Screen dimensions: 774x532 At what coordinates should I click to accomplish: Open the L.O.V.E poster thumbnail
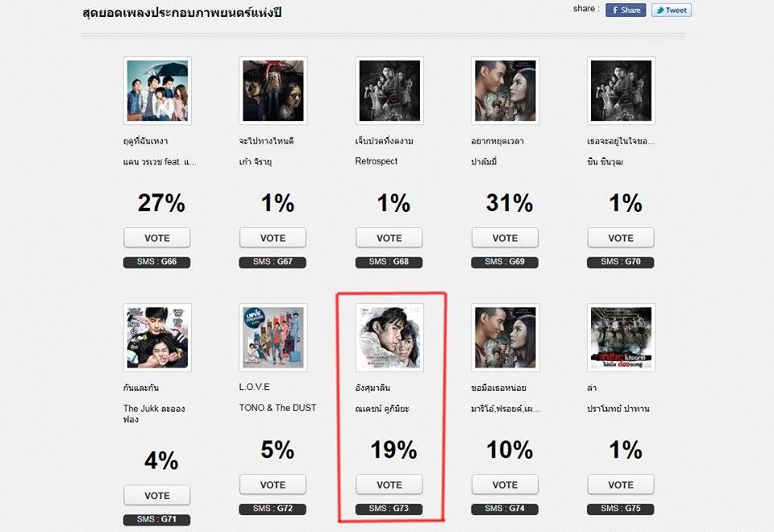click(273, 338)
